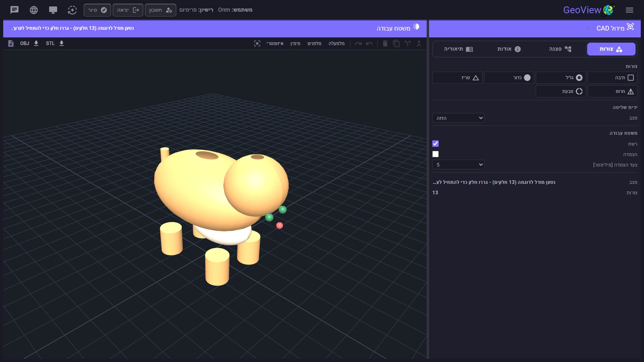Image resolution: width=644 pixels, height=362 pixels.
Task: Click the מידול CAD panel icon
Action: (630, 27)
